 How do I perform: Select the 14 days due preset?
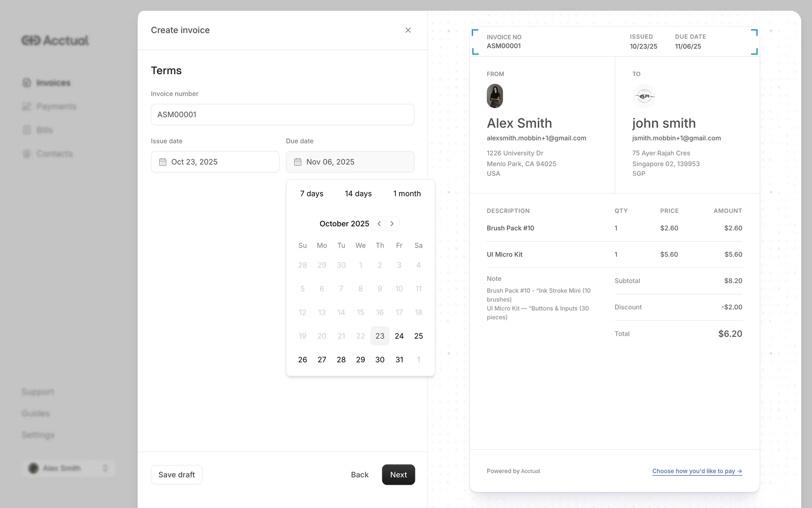[358, 193]
